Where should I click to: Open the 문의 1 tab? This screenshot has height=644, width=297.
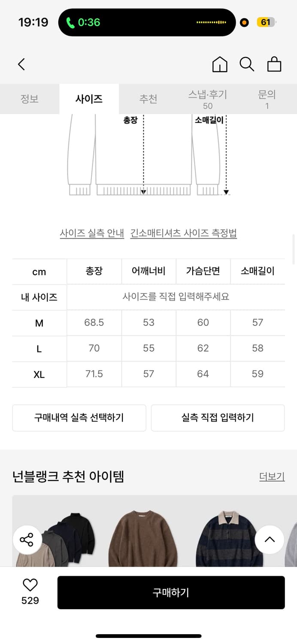[x=267, y=99]
